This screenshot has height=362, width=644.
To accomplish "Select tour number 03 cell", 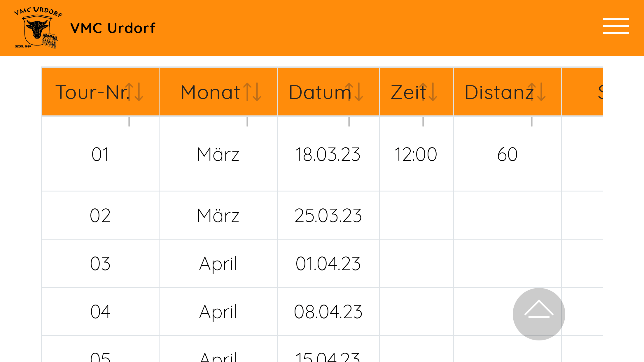I will click(x=100, y=263).
